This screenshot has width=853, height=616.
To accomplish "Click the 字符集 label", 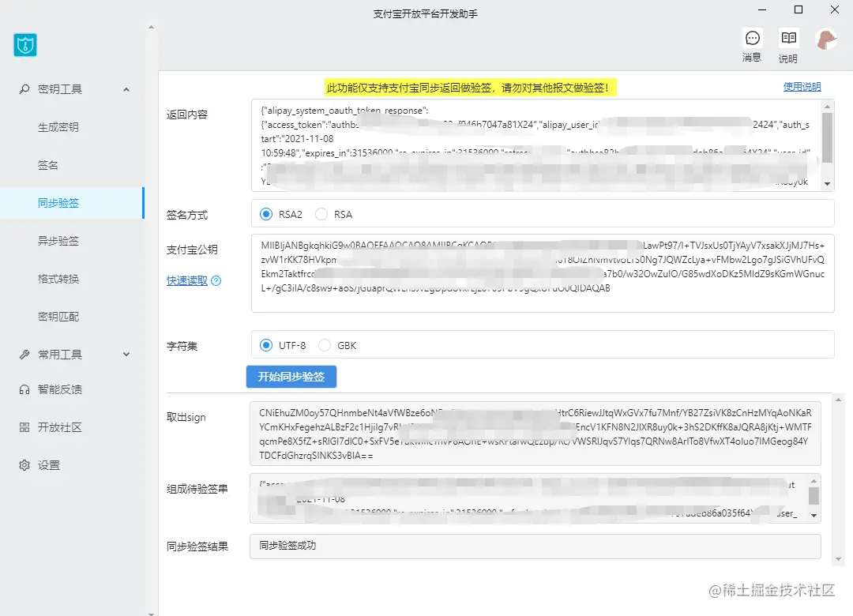I will point(182,346).
